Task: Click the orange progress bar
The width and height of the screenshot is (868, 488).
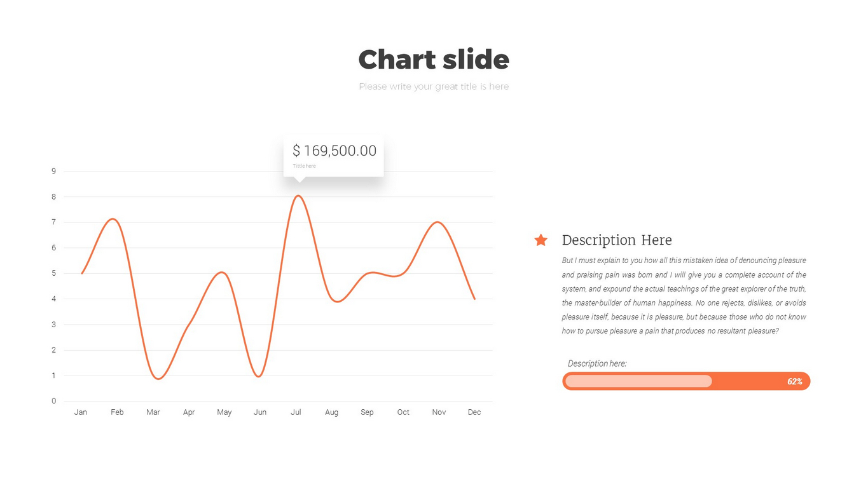Action: click(686, 381)
